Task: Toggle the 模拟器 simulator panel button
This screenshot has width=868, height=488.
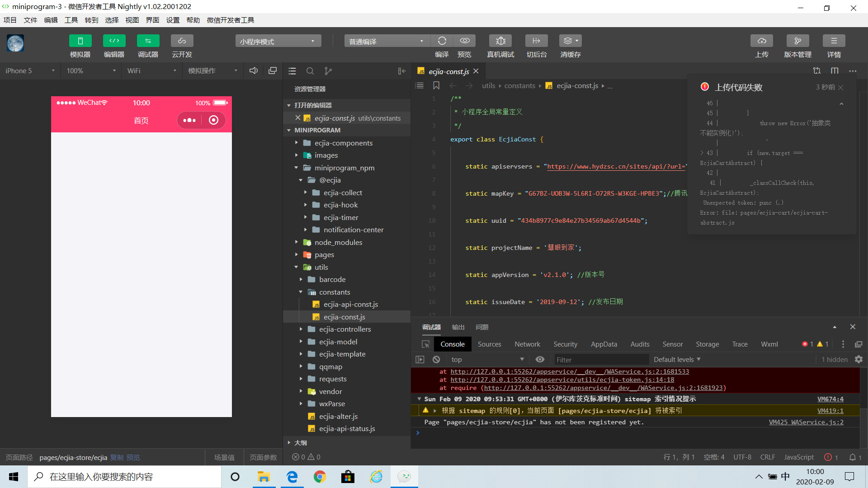Action: [80, 41]
